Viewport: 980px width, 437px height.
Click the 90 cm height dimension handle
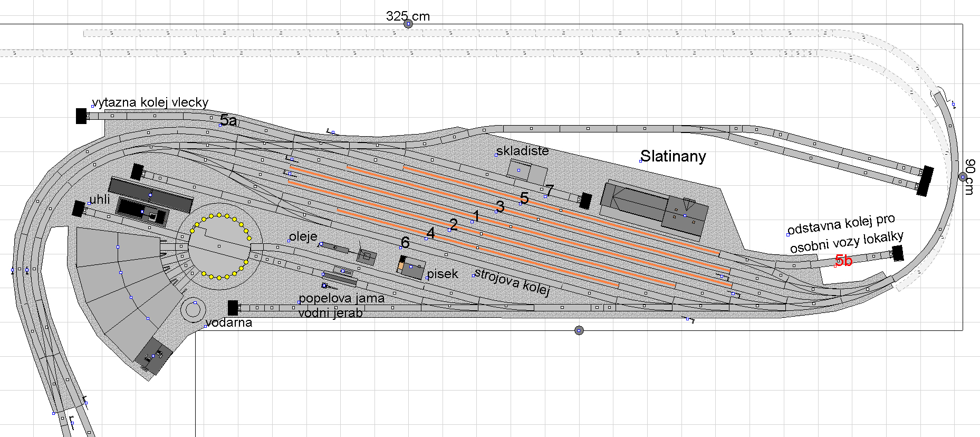tap(963, 177)
